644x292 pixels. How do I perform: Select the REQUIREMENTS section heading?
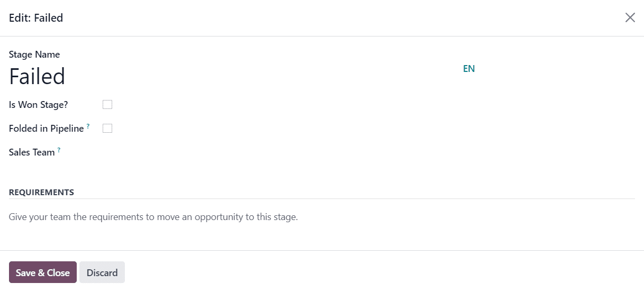click(x=41, y=192)
